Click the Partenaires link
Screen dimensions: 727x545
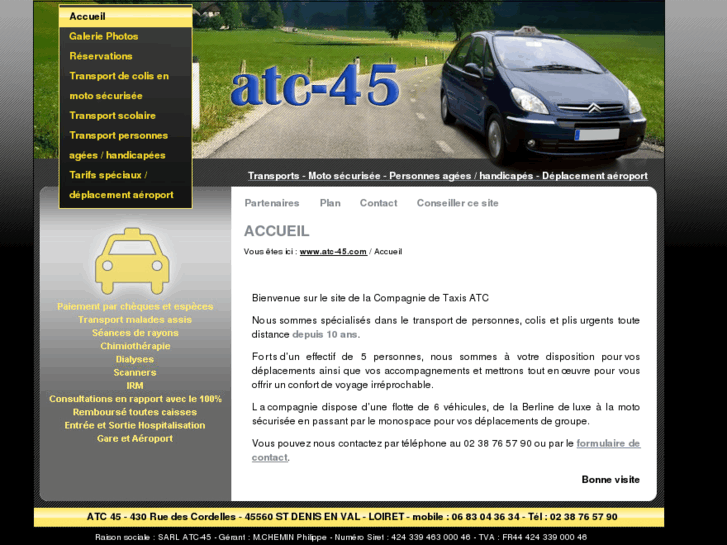tap(272, 203)
